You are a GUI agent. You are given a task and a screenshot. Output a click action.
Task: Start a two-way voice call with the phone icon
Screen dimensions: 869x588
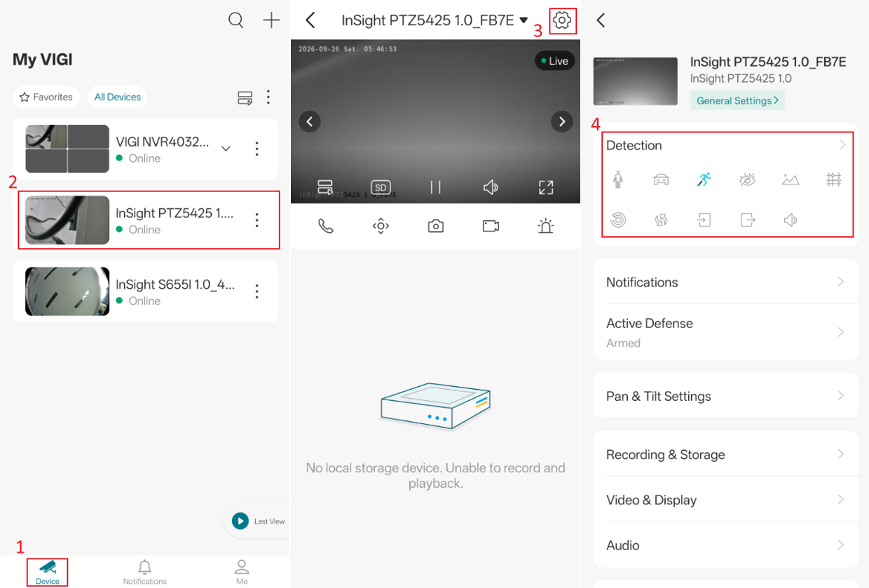coord(326,226)
